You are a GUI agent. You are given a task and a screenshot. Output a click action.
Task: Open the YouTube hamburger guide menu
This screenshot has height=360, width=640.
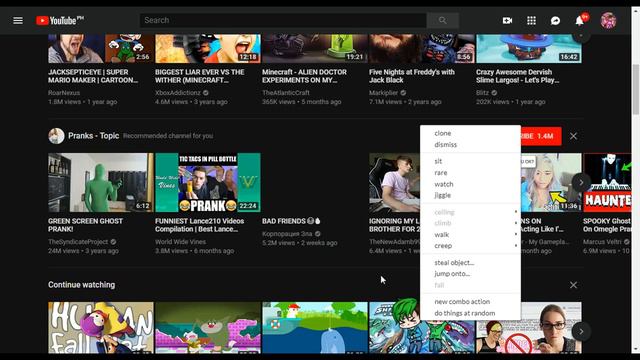pyautogui.click(x=18, y=20)
